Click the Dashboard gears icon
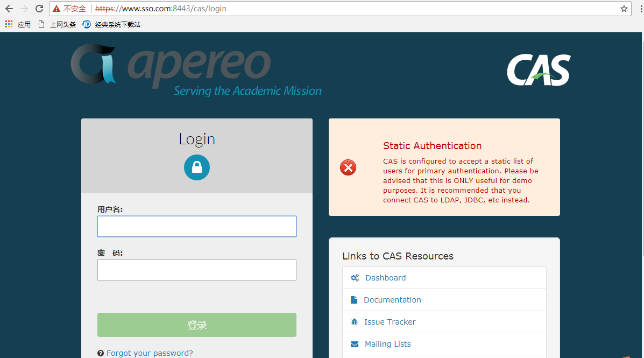This screenshot has width=644, height=358. 355,277
